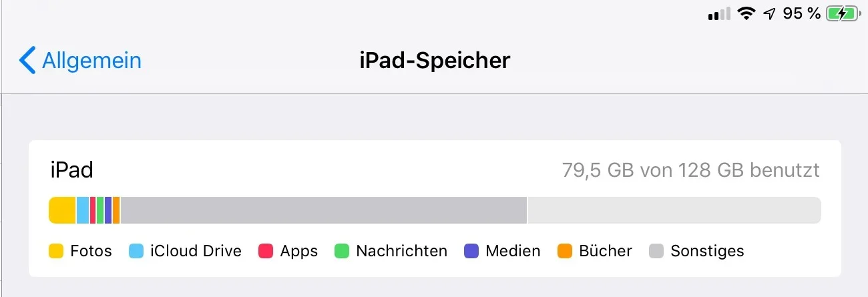Tap the green charging battery icon

(841, 13)
